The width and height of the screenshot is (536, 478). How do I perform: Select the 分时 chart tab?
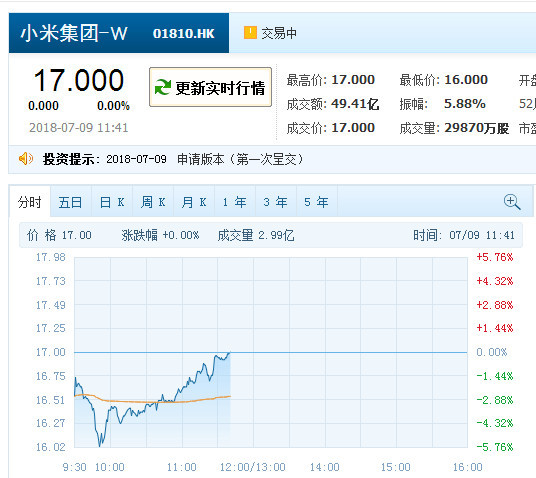tap(30, 202)
